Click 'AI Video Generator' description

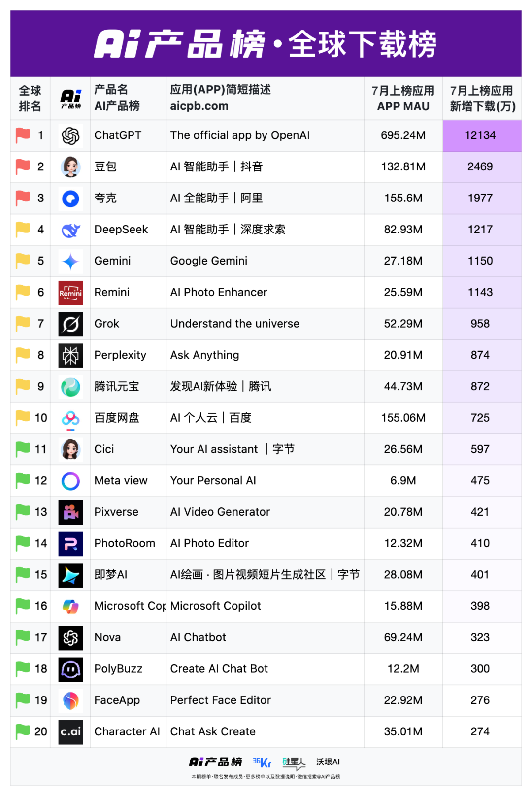tap(220, 512)
